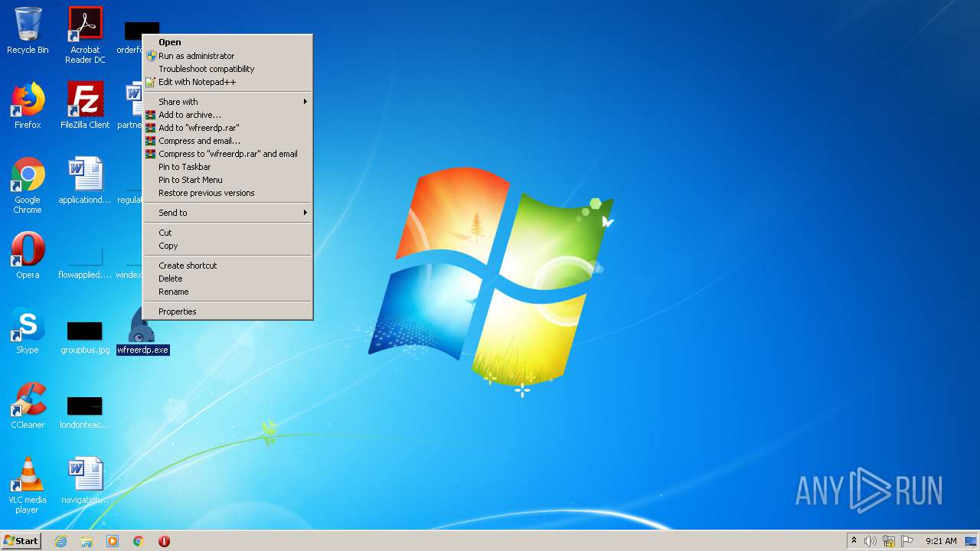Choose Add to "wfreerdp.rar"

(227, 128)
